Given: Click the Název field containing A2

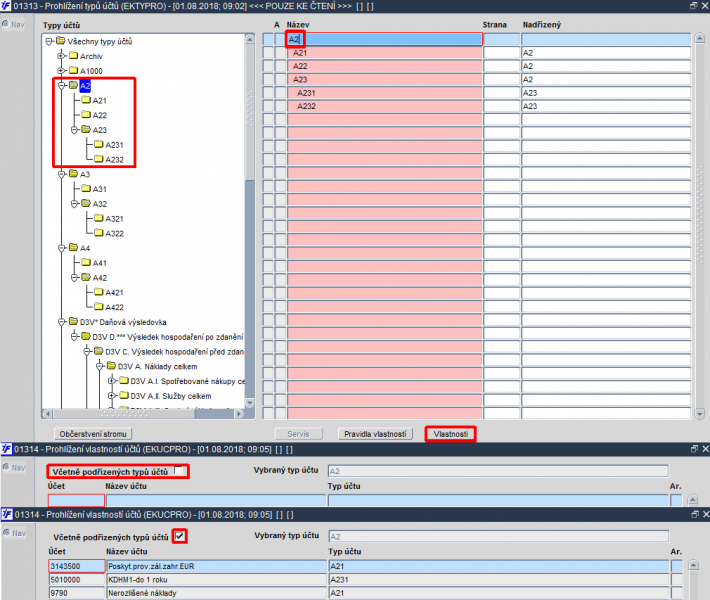Looking at the screenshot, I should 384,39.
